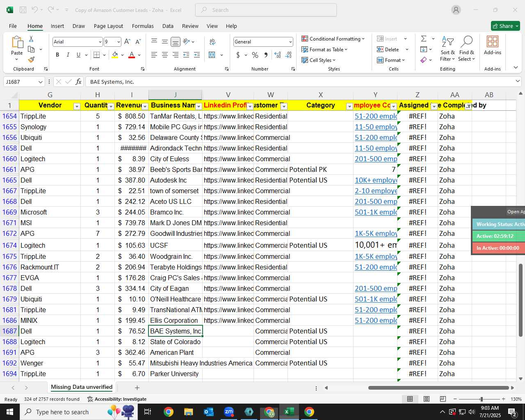This screenshot has height=420, width=525.
Task: Toggle Normal view in status bar
Action: point(410,399)
